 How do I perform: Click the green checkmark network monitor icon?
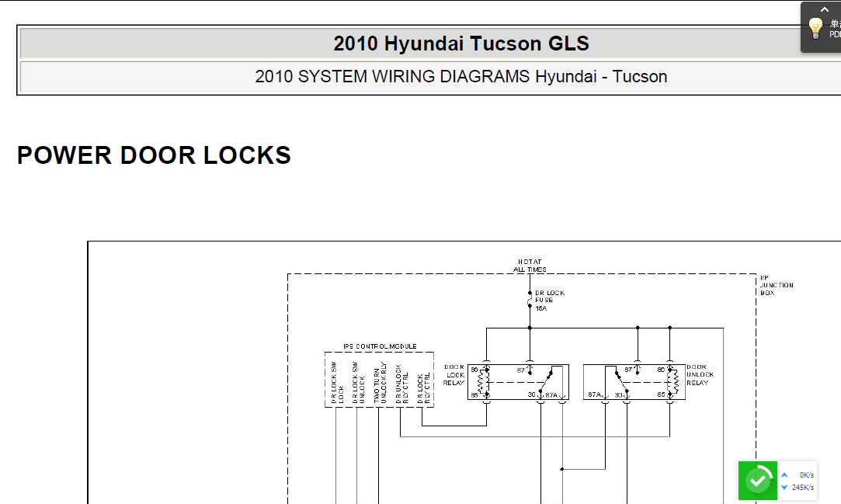tap(757, 481)
